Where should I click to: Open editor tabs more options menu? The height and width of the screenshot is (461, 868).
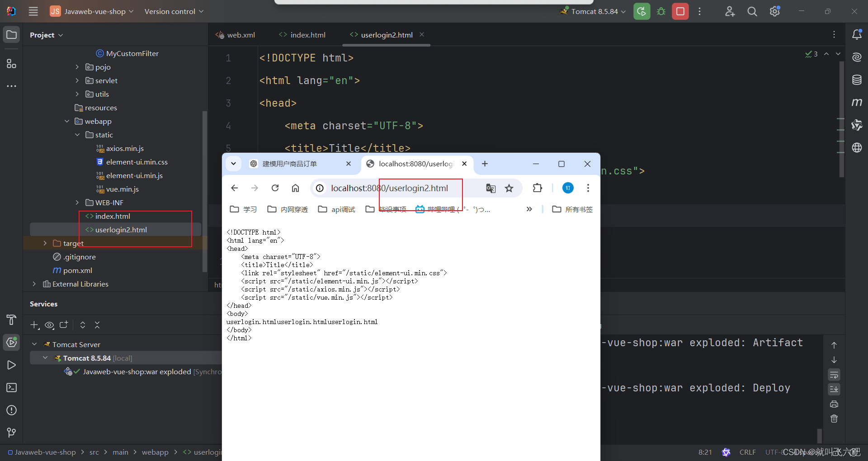[x=834, y=34]
